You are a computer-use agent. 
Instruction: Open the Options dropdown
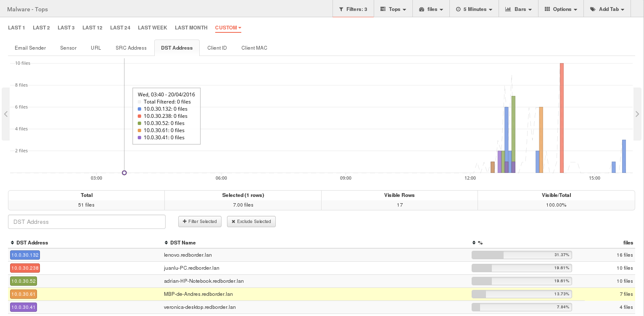point(561,9)
